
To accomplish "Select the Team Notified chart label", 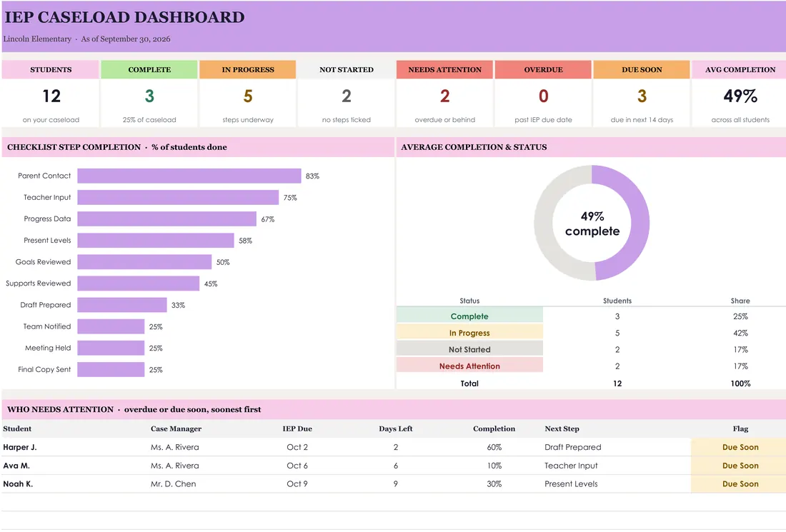I will [x=47, y=326].
